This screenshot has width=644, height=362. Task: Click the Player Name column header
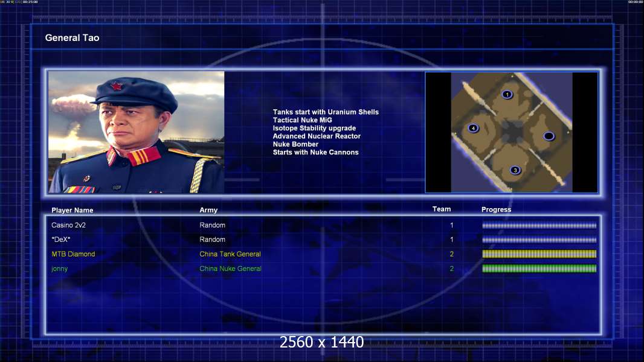point(72,211)
